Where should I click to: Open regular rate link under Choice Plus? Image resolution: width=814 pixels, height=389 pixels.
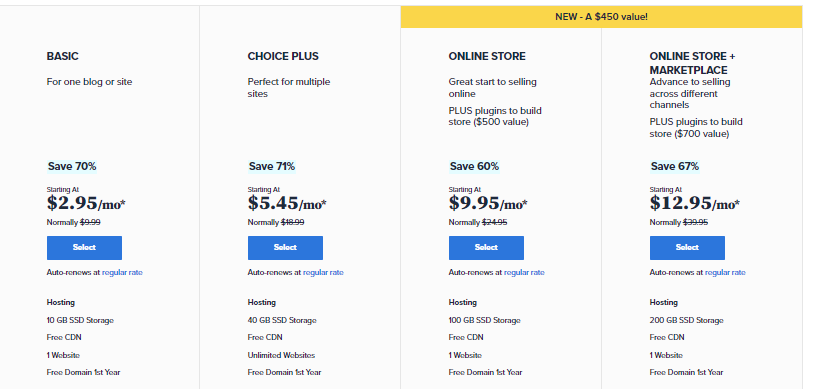[x=323, y=272]
